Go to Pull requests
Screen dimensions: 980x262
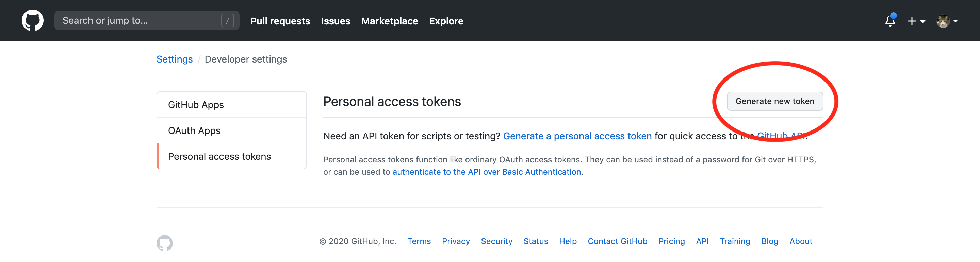click(x=280, y=21)
